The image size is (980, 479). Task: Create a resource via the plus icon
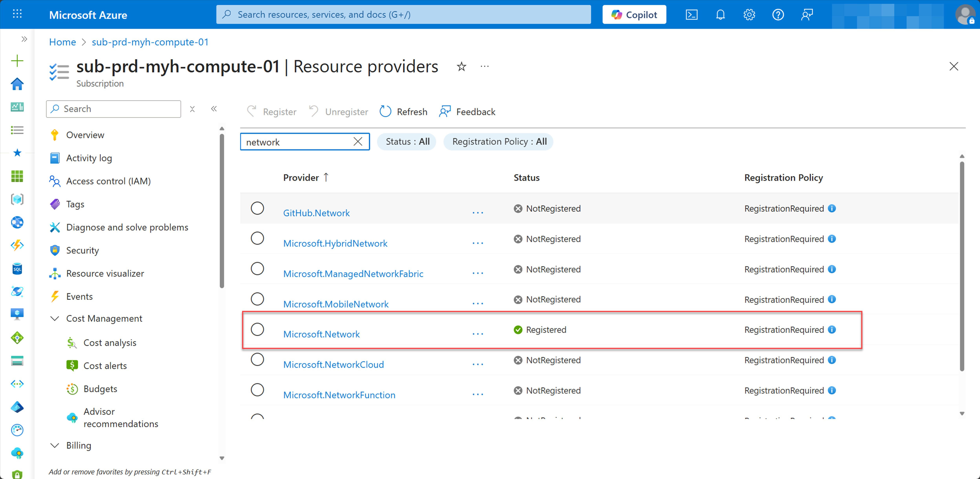[17, 61]
